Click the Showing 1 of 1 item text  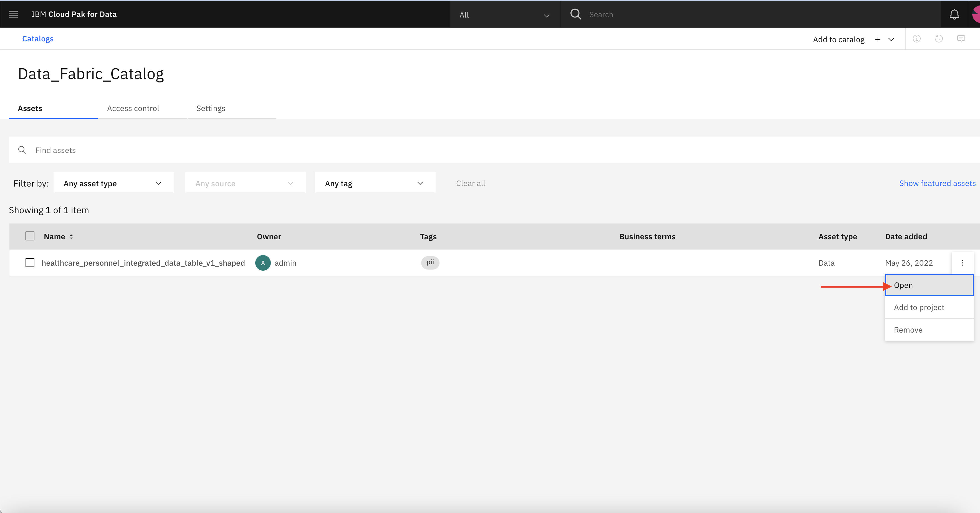coord(49,210)
